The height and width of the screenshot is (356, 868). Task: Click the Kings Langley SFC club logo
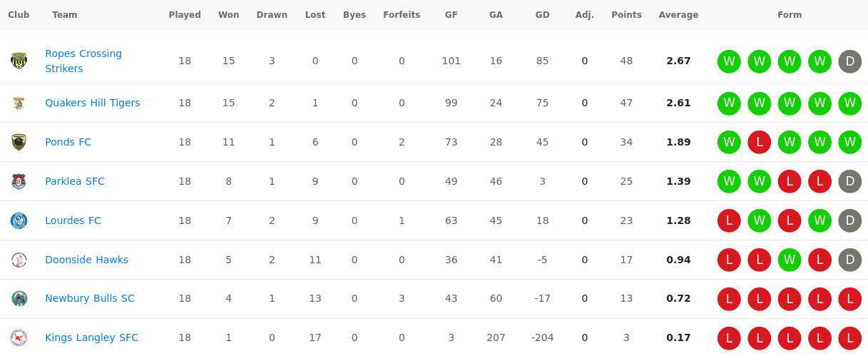(x=19, y=337)
